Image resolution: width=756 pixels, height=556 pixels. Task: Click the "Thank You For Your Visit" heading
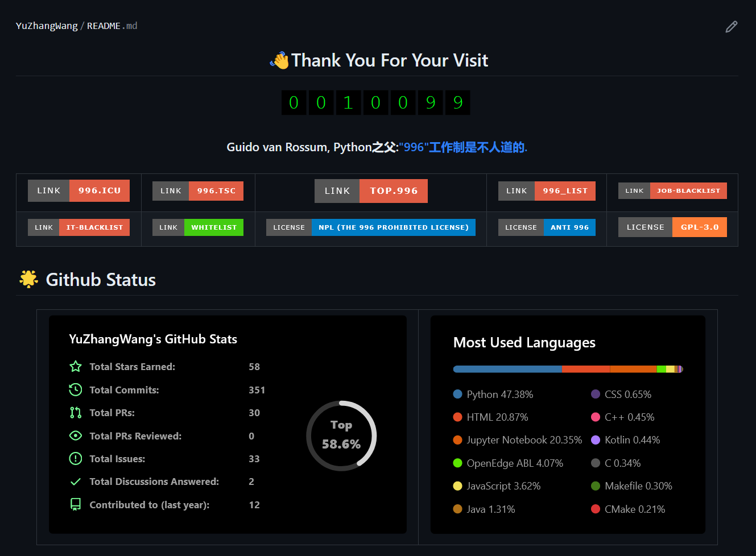tap(390, 60)
